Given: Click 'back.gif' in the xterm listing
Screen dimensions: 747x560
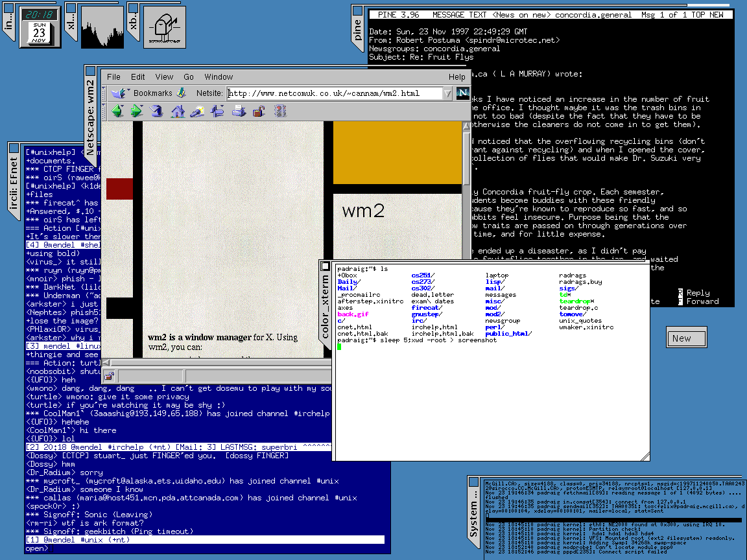Looking at the screenshot, I should coord(353,314).
